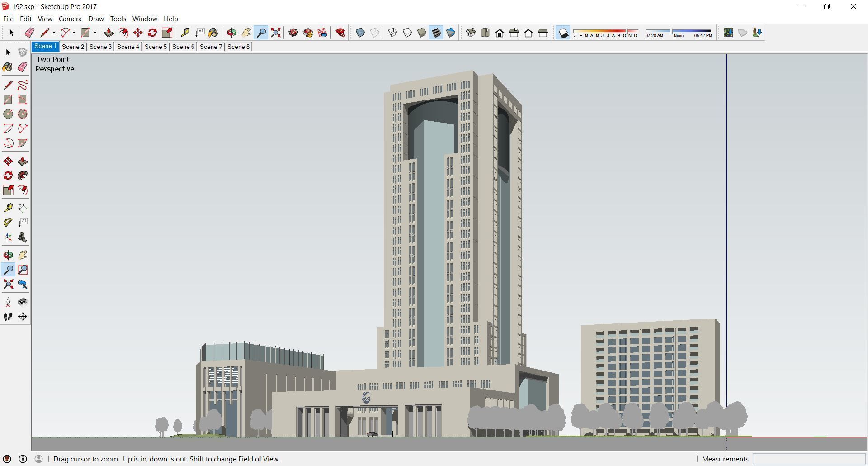Activate the Orbit tool in top toolbar

click(232, 33)
